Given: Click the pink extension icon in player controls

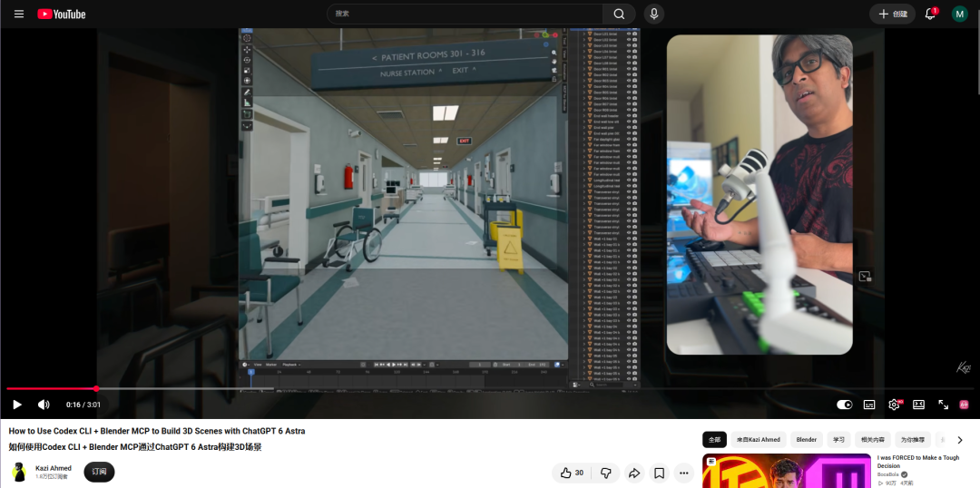Looking at the screenshot, I should point(964,405).
